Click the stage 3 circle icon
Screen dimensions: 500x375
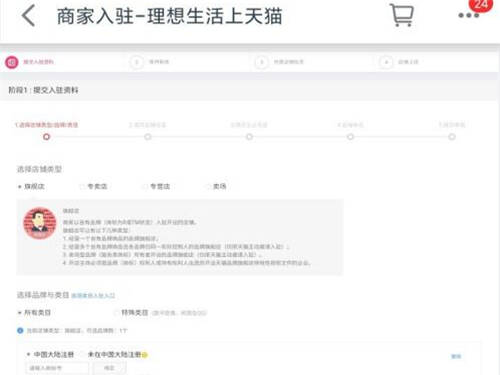(262, 62)
